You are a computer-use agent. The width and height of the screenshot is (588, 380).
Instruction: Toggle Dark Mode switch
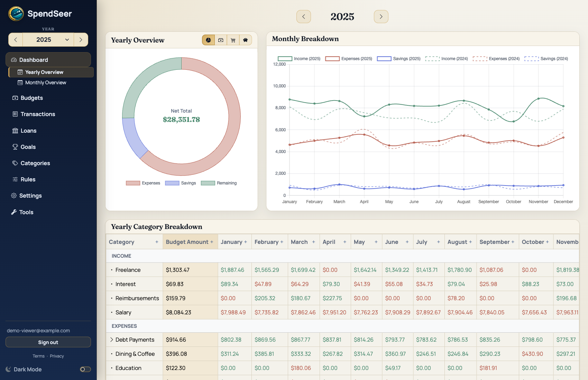pos(86,369)
